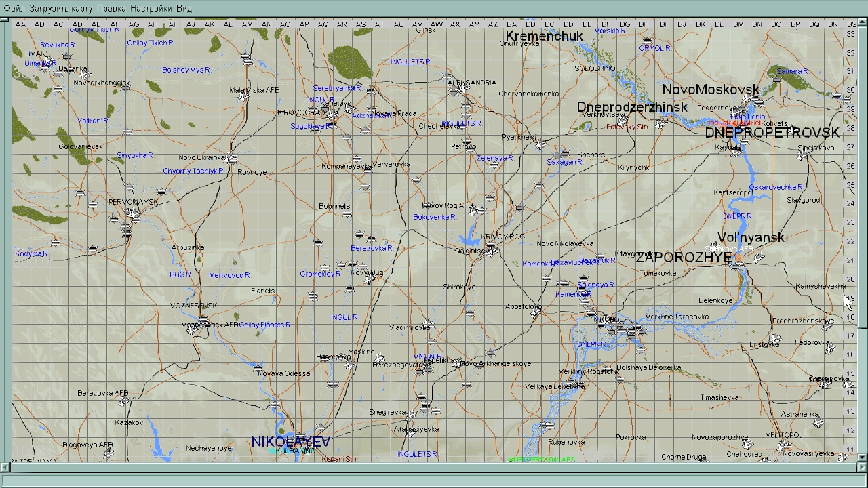Open the Загрузить карту menu

pyautogui.click(x=61, y=8)
